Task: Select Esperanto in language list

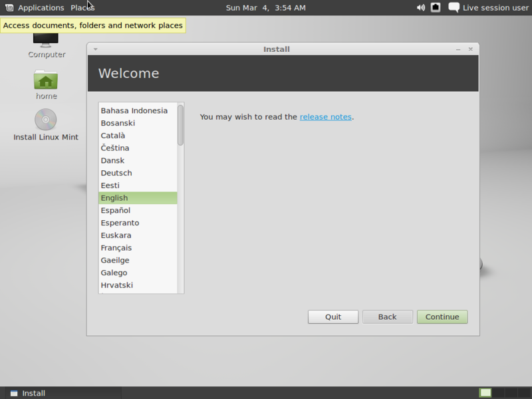Action: tap(138, 223)
